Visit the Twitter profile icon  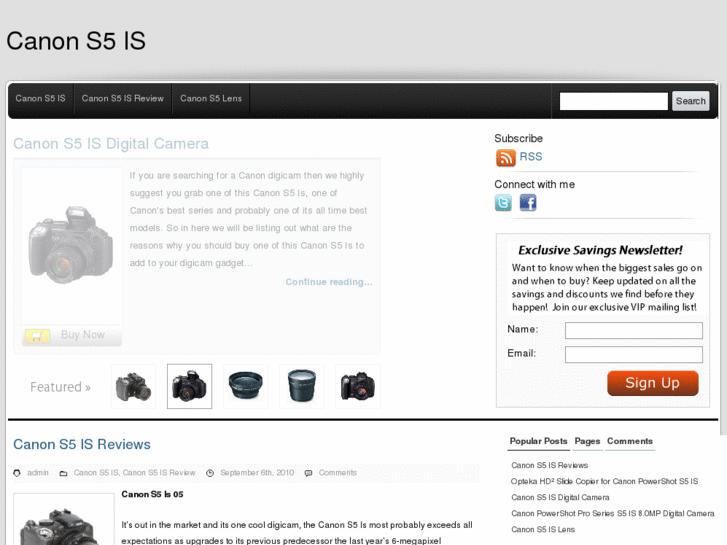click(x=503, y=203)
